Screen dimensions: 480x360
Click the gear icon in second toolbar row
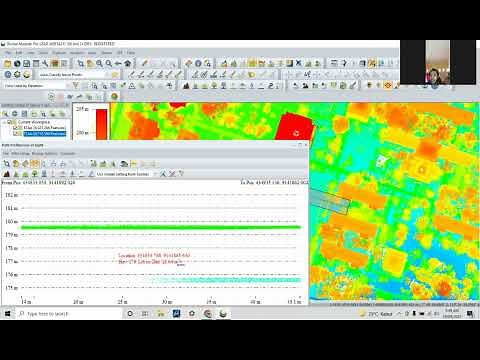(x=17, y=75)
